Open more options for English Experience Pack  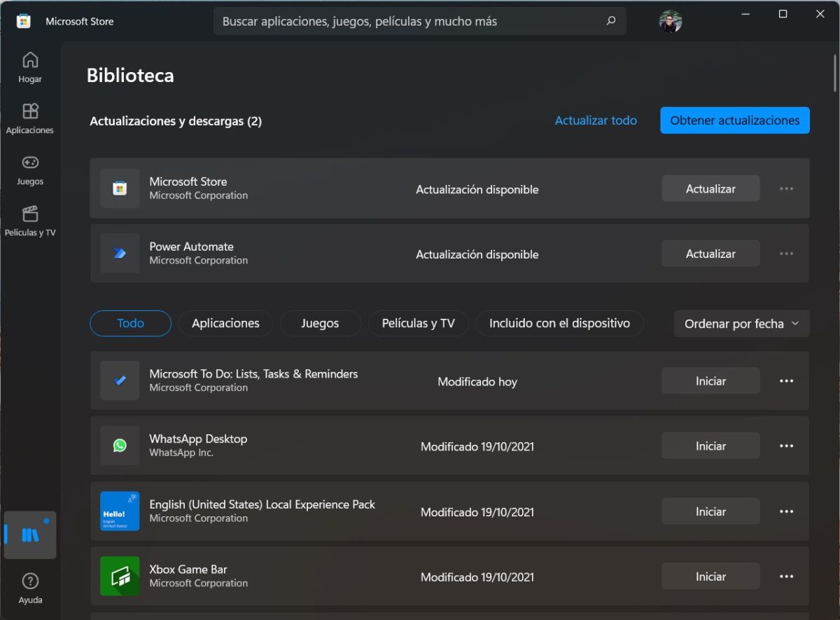[x=786, y=511]
